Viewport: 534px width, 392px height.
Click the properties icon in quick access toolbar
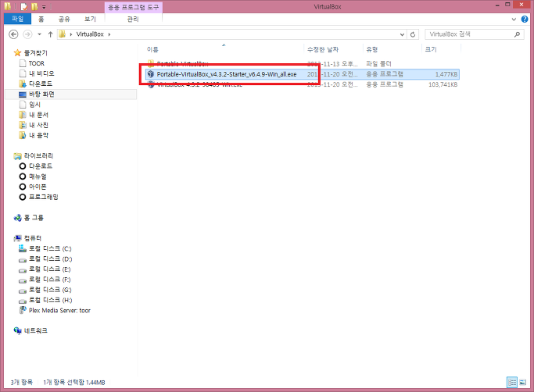coord(23,6)
